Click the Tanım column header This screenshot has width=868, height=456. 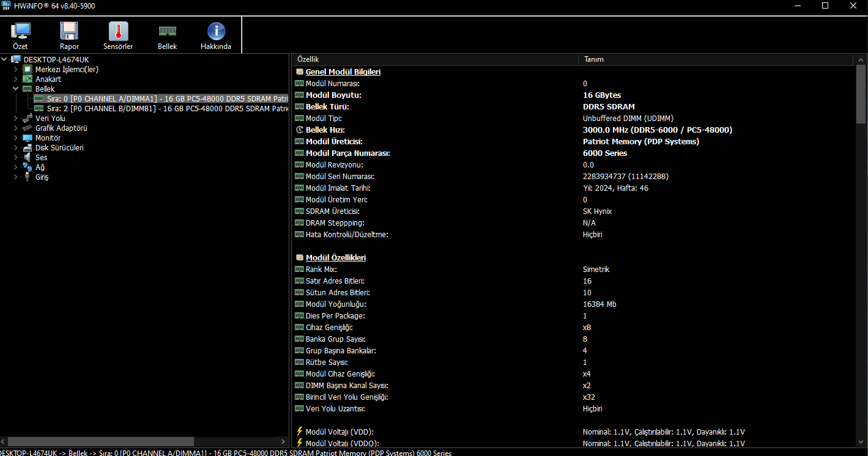pyautogui.click(x=715, y=59)
